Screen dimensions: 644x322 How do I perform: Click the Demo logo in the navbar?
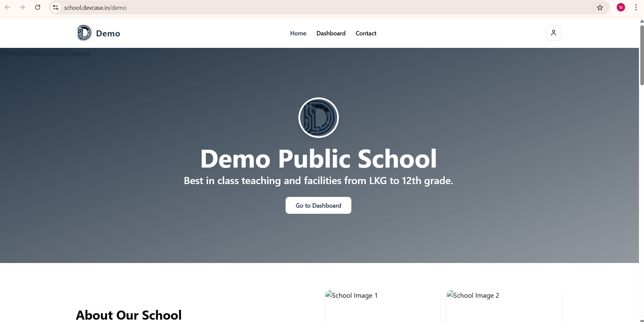(x=84, y=33)
